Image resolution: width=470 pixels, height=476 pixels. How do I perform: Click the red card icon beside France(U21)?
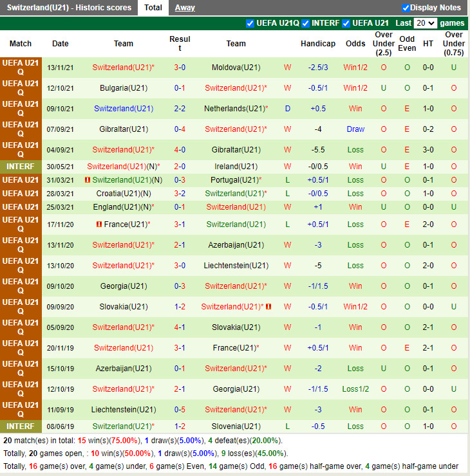(99, 224)
